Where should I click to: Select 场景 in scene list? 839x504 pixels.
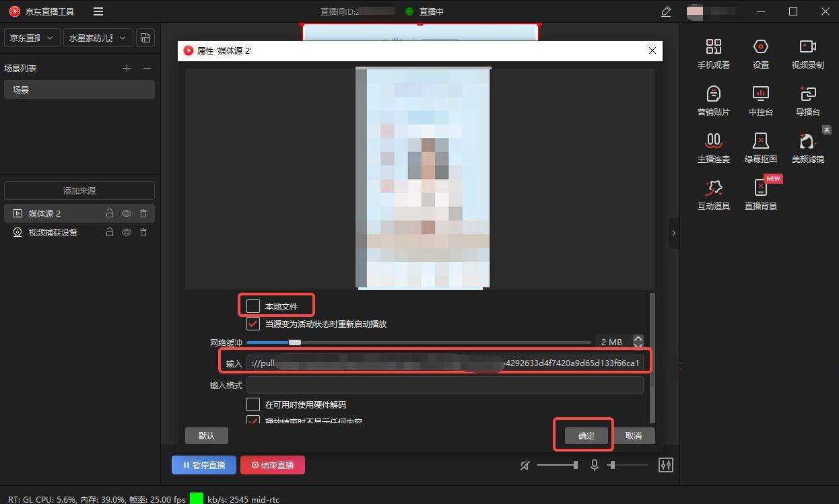(x=79, y=89)
